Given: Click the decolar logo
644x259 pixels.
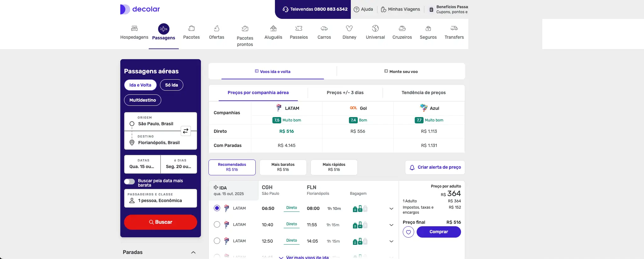Looking at the screenshot, I should [140, 9].
